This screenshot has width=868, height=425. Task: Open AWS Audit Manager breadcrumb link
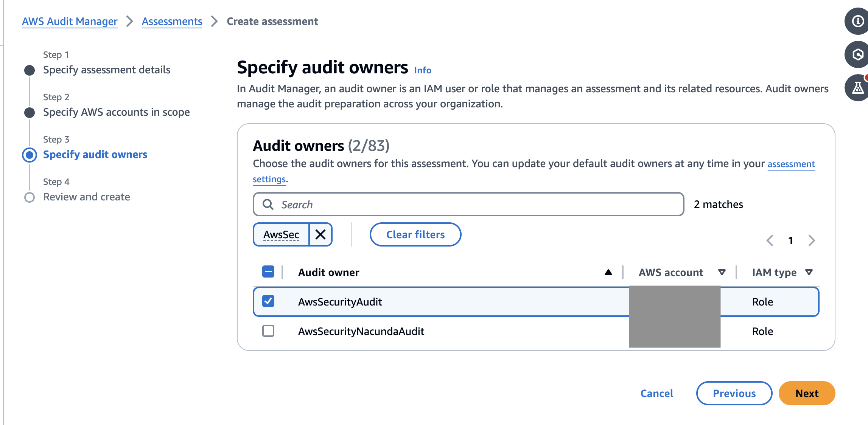click(x=70, y=22)
